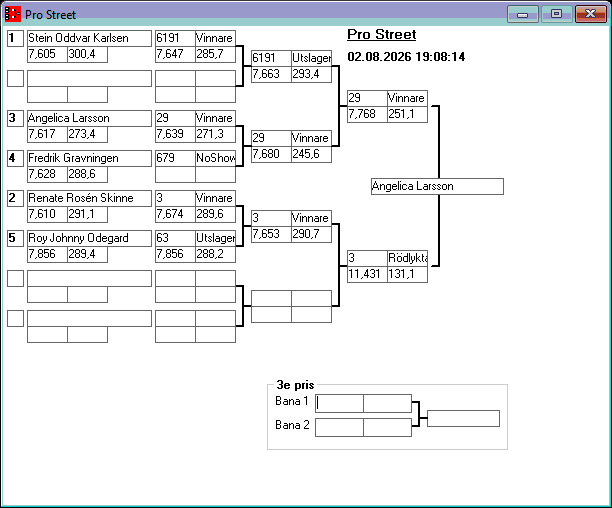Click the Bana 2 first input field
Viewport: 612px width, 508px height.
tap(339, 428)
